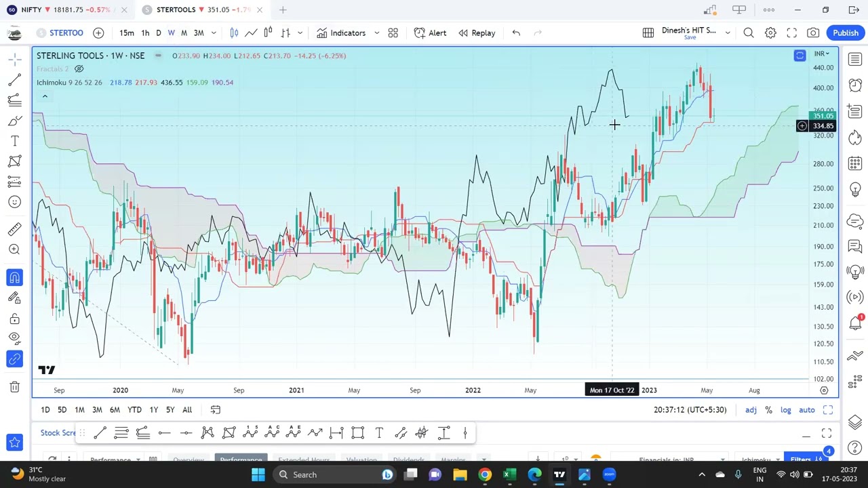This screenshot has height=488, width=868.
Task: Open symbol quick search magnifier
Action: [749, 33]
